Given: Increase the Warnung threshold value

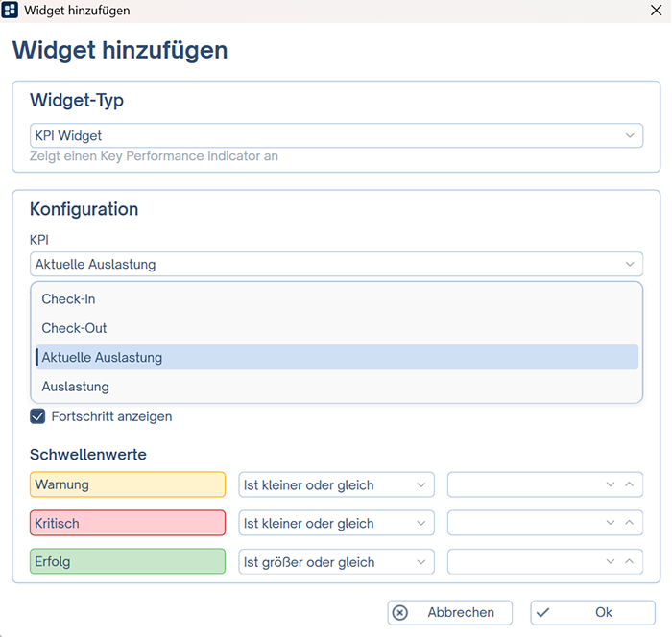Looking at the screenshot, I should (629, 484).
